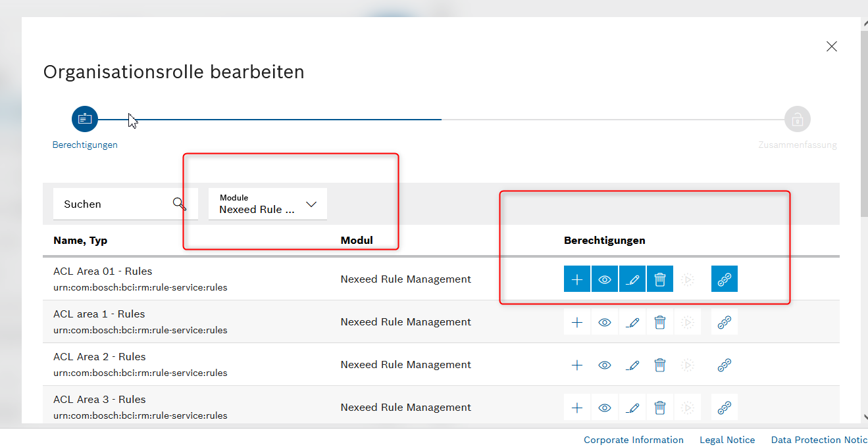This screenshot has width=868, height=447.
Task: Open the Module dropdown showing Nexeed Rule
Action: pyautogui.click(x=267, y=204)
